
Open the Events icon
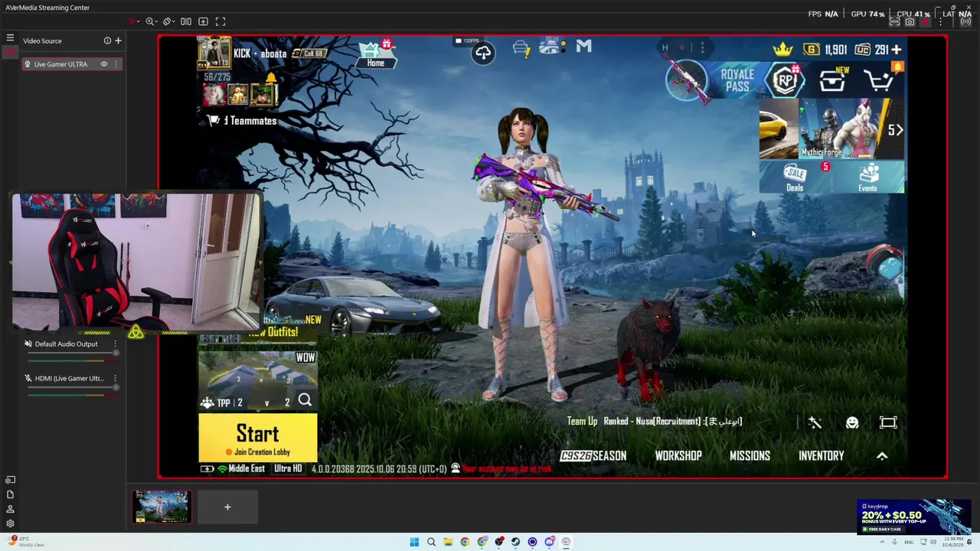tap(867, 178)
